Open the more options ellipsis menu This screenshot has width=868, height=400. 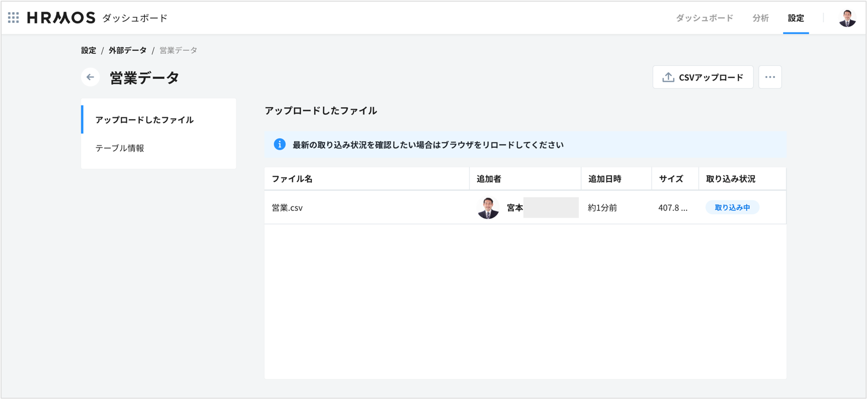[770, 76]
